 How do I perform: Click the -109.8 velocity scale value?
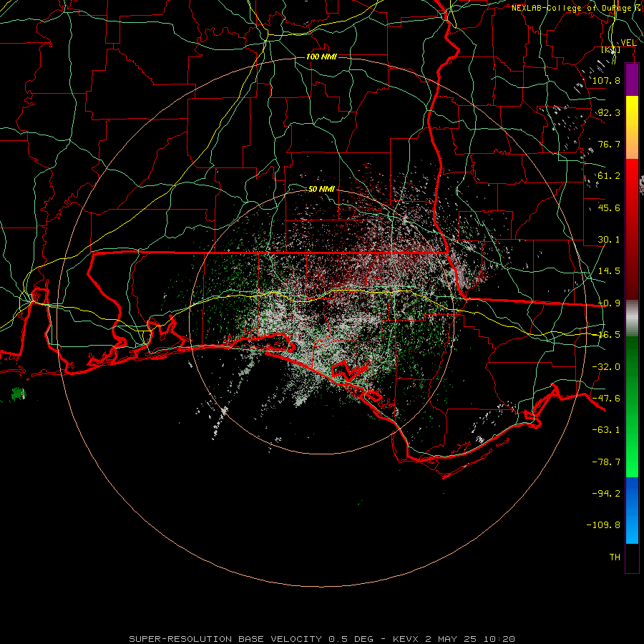603,525
